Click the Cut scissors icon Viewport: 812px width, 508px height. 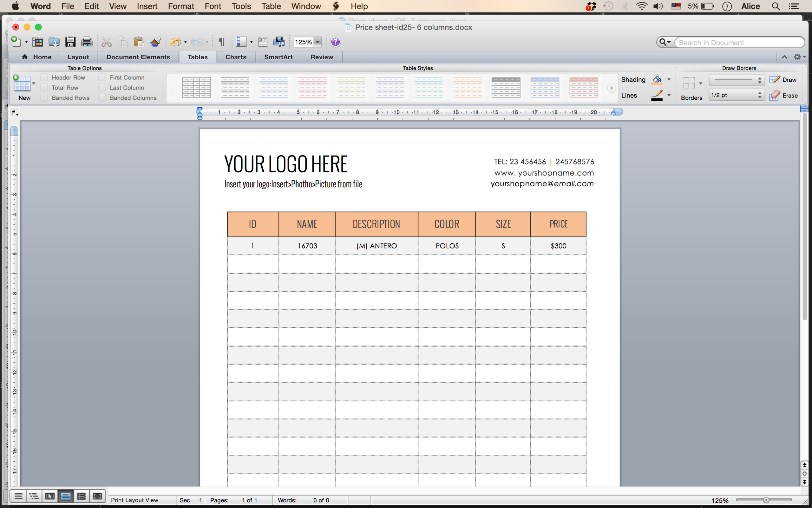[106, 42]
